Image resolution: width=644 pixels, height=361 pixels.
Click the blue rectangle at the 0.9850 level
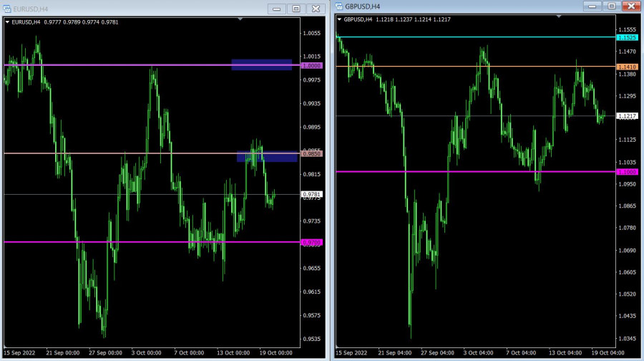tap(267, 156)
